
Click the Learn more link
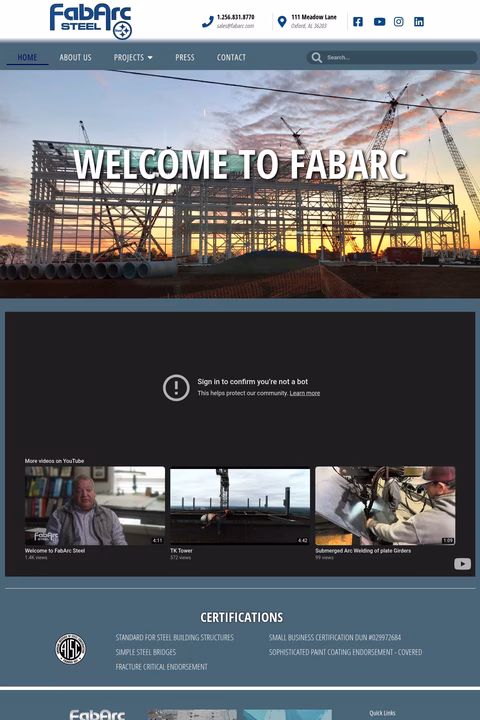point(305,393)
